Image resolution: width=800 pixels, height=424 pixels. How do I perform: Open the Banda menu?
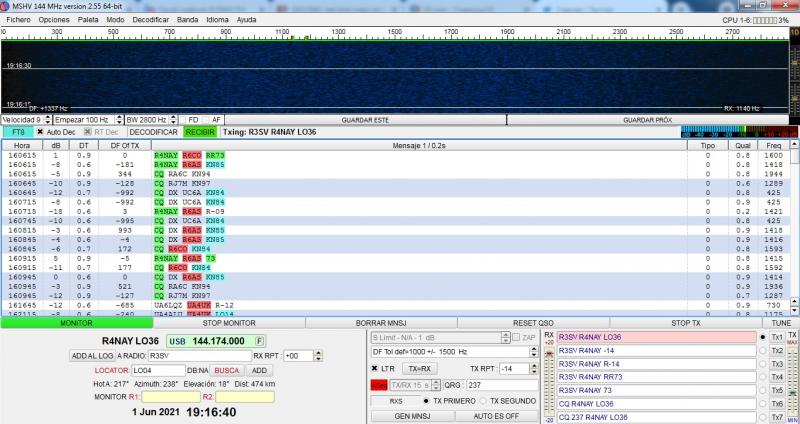pyautogui.click(x=187, y=19)
